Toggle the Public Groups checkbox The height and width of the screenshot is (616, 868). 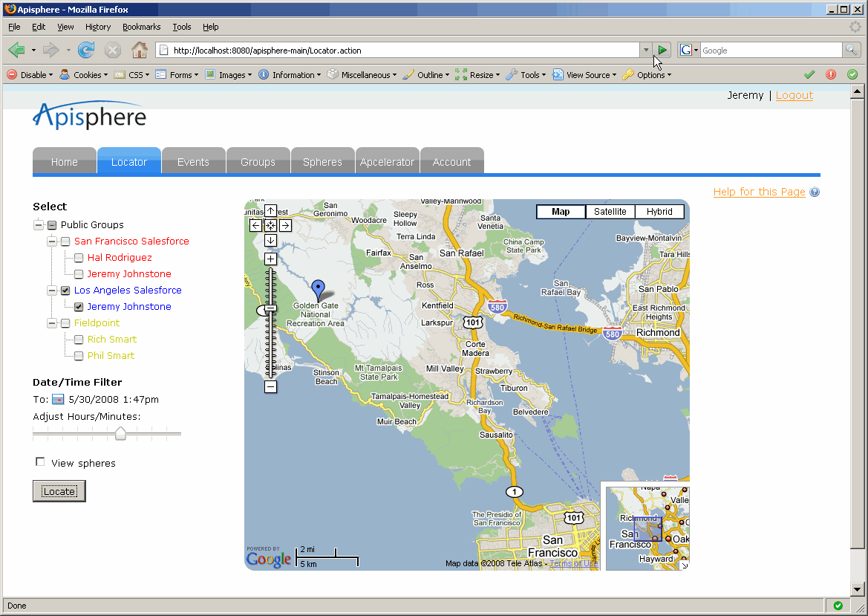pyautogui.click(x=52, y=225)
